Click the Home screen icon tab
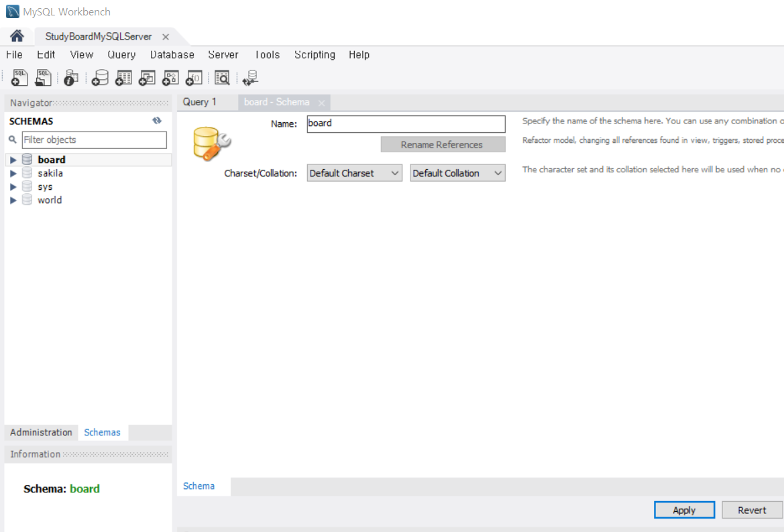Viewport: 784px width, 532px height. coord(17,36)
